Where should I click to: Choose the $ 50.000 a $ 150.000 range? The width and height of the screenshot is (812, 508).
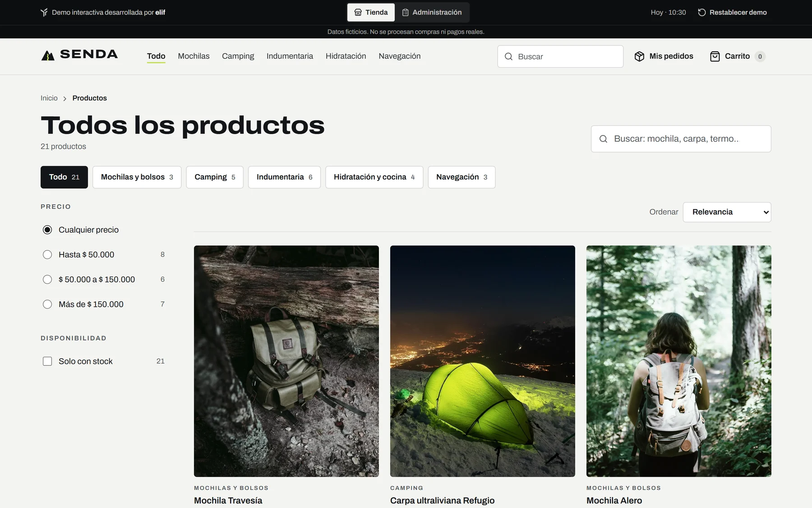[x=47, y=279]
